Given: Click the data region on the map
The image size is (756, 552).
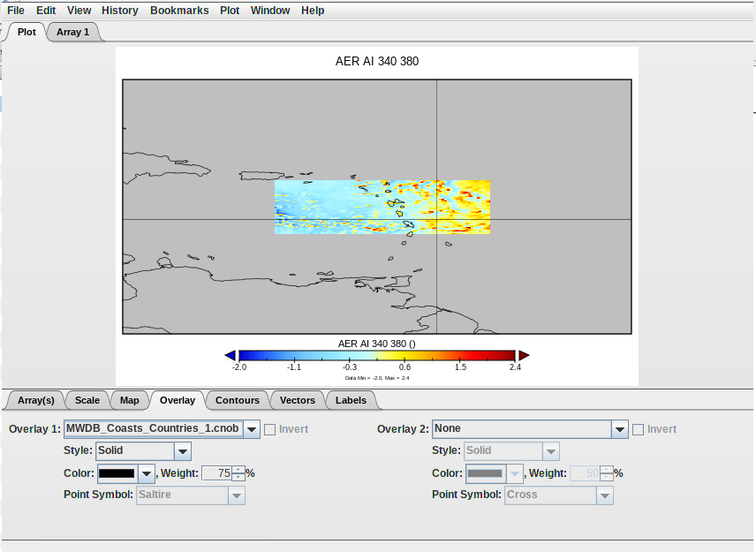Looking at the screenshot, I should [382, 208].
